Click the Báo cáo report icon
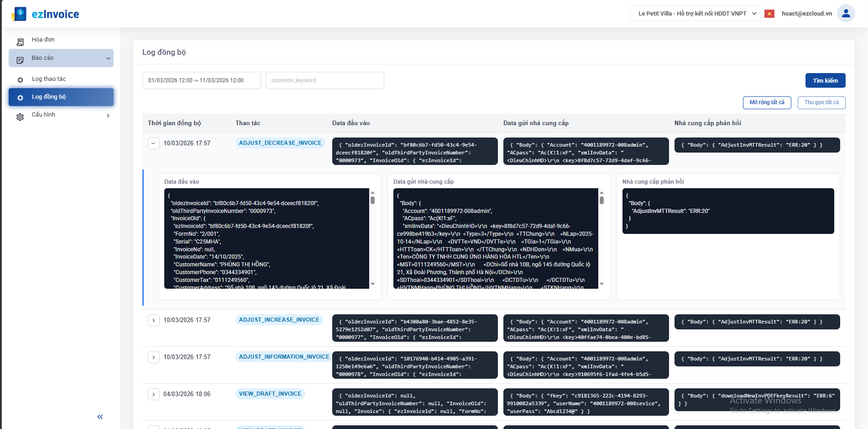868x429 pixels. 20,60
